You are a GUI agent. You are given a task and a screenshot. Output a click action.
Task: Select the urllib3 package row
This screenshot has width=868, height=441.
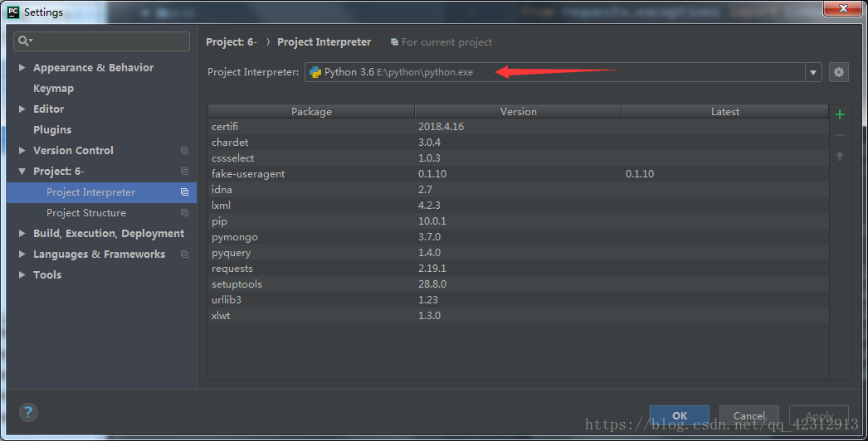(x=518, y=300)
